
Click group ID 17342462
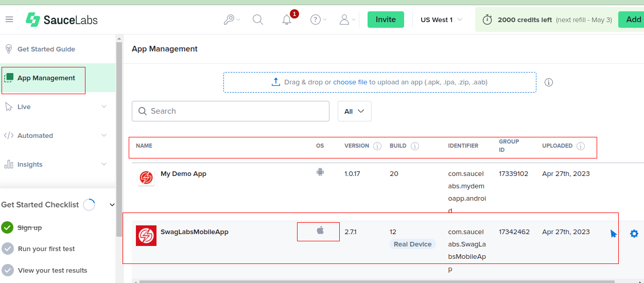[x=514, y=232]
